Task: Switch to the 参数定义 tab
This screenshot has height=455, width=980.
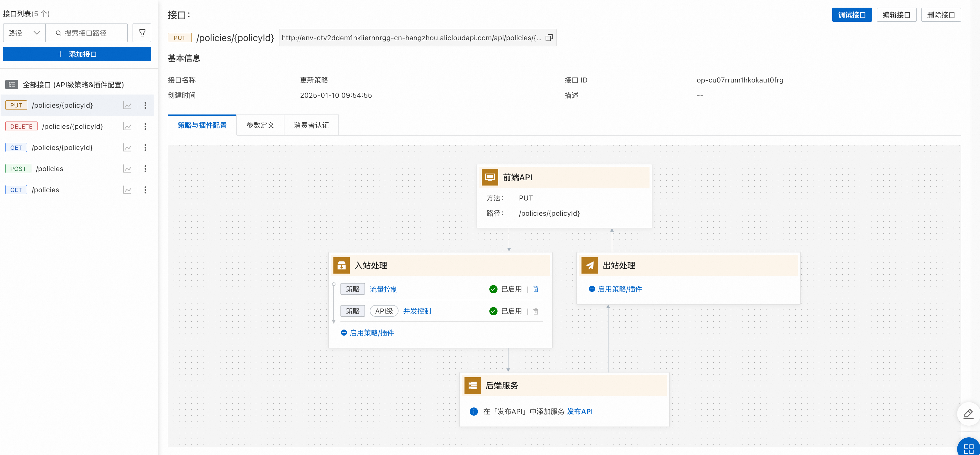Action: [x=260, y=125]
